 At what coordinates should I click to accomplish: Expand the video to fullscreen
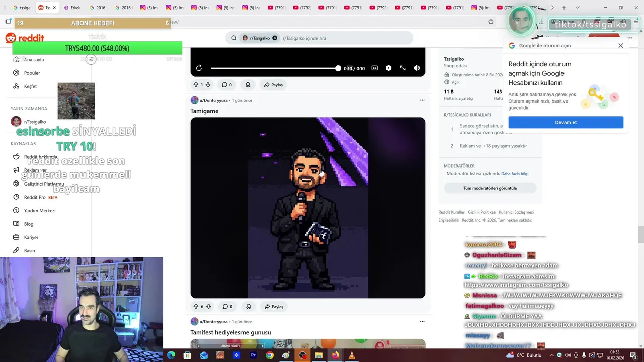click(403, 68)
